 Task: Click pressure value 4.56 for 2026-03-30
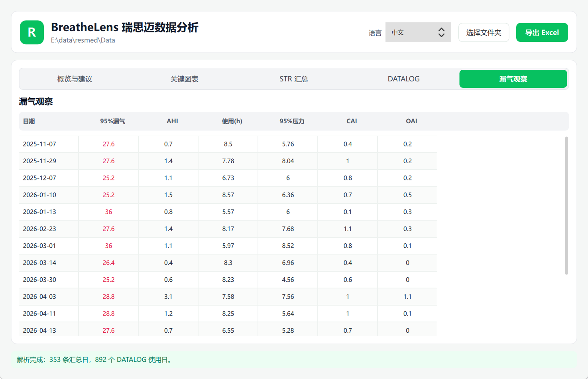click(x=288, y=280)
